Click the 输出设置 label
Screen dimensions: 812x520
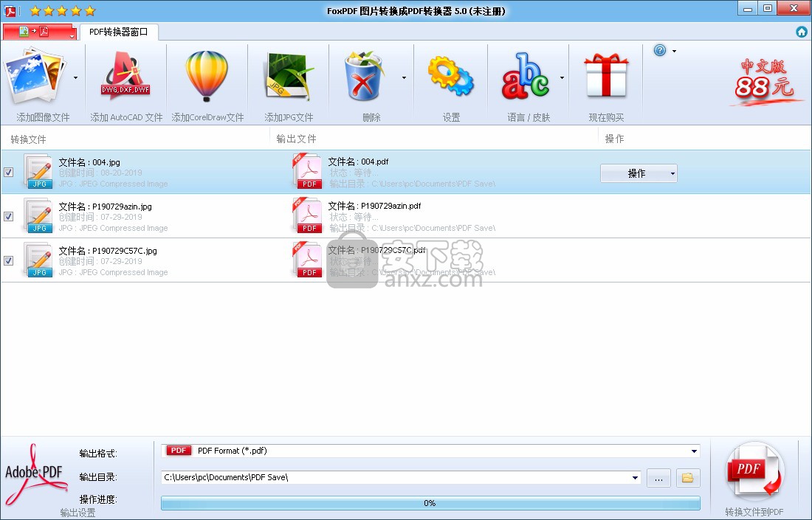coord(78,513)
